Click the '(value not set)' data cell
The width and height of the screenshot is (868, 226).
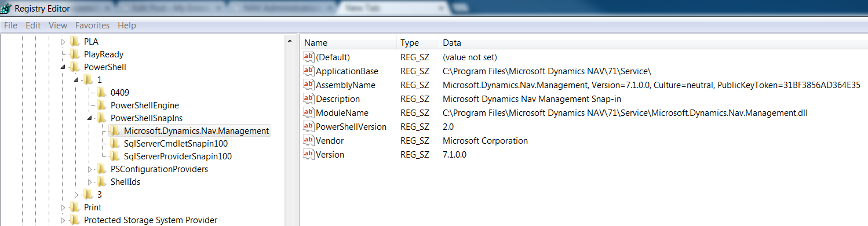470,57
